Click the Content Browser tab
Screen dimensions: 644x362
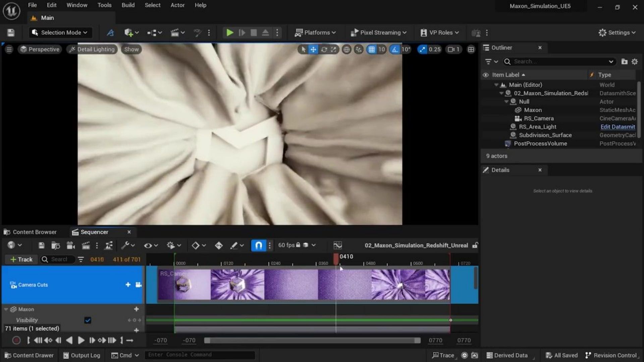(35, 232)
